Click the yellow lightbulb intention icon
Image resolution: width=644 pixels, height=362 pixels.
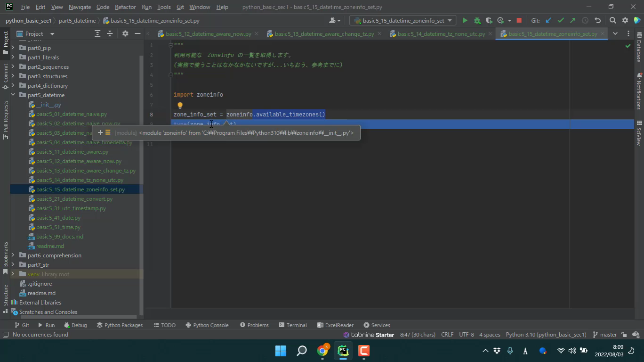click(180, 106)
